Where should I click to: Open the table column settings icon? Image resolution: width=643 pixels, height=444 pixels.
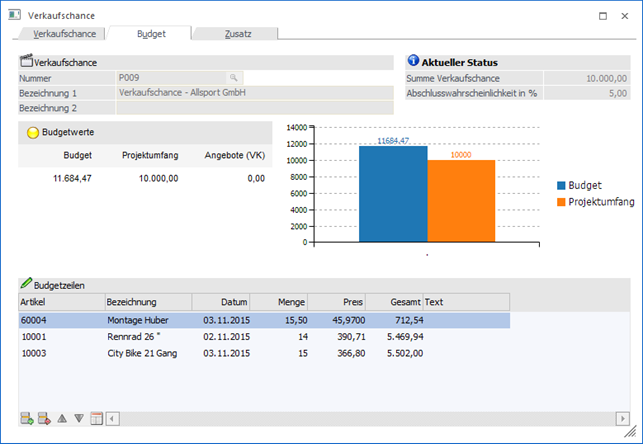click(96, 418)
